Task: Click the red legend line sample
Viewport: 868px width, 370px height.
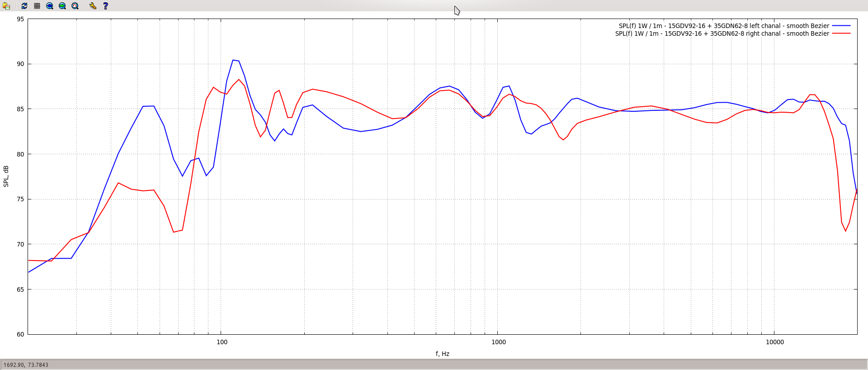Action: coord(841,33)
